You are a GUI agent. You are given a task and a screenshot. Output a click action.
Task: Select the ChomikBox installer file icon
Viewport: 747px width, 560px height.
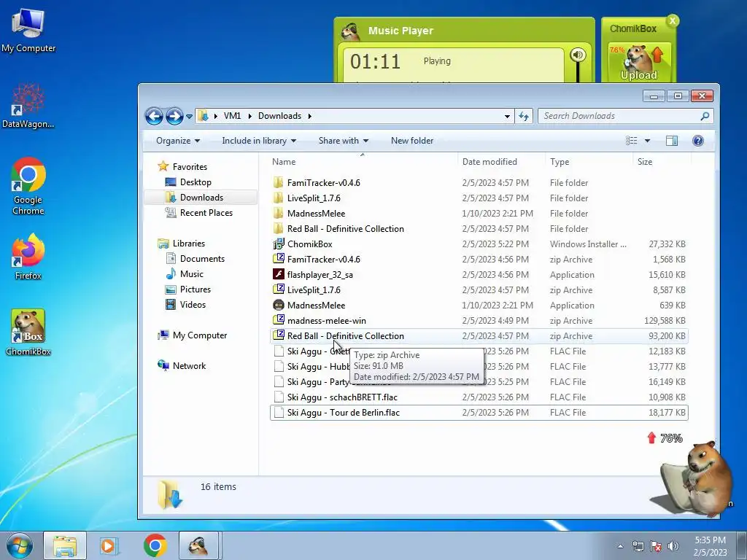point(278,244)
